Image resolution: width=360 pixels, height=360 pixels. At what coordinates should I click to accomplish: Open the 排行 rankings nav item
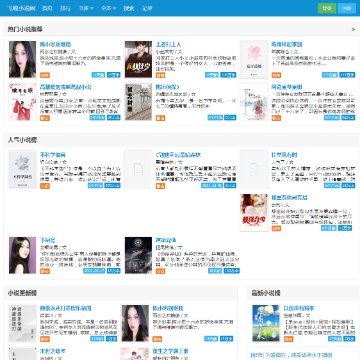coord(65,8)
